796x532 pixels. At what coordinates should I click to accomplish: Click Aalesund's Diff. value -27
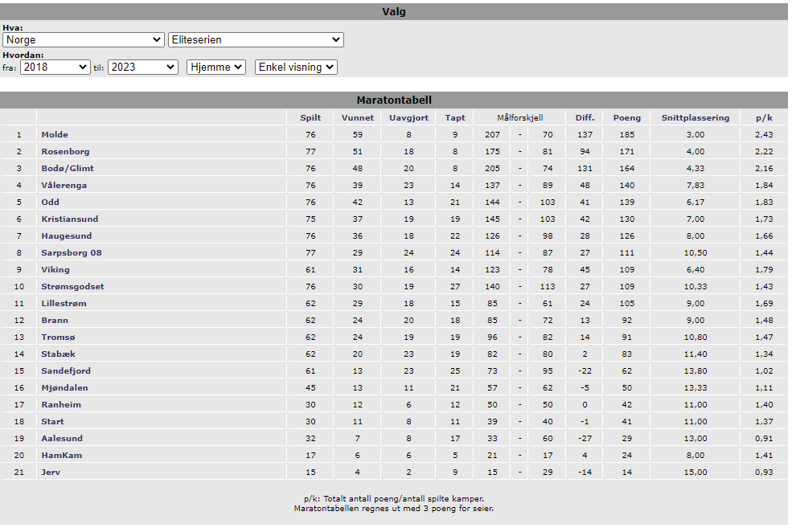coord(585,438)
